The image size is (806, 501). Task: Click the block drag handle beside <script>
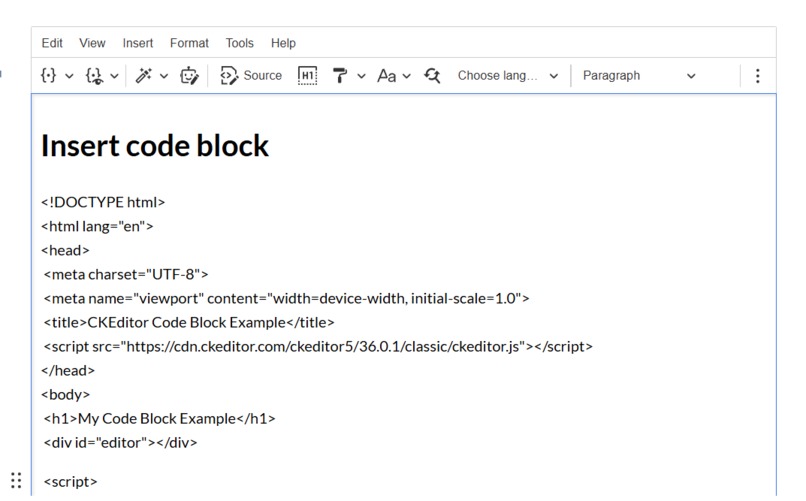pos(16,480)
